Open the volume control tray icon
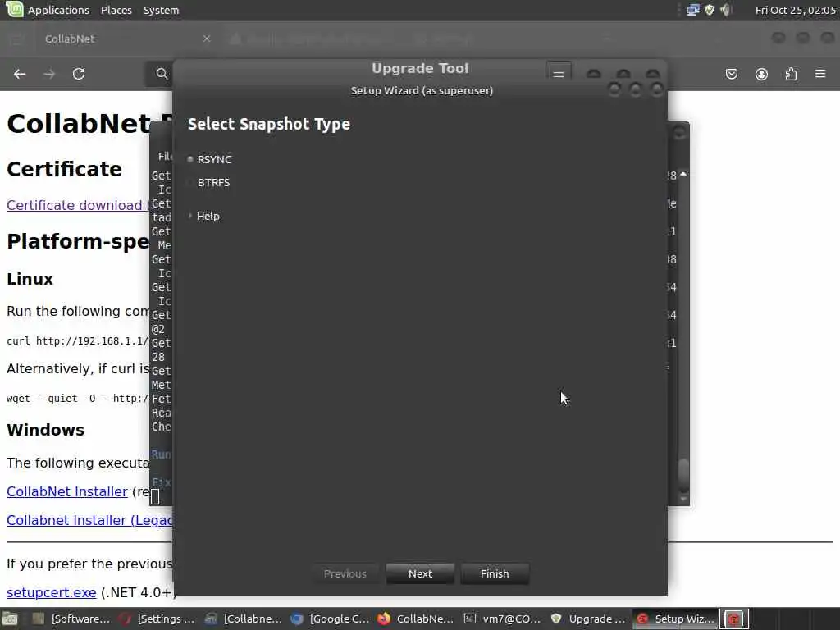 [726, 10]
